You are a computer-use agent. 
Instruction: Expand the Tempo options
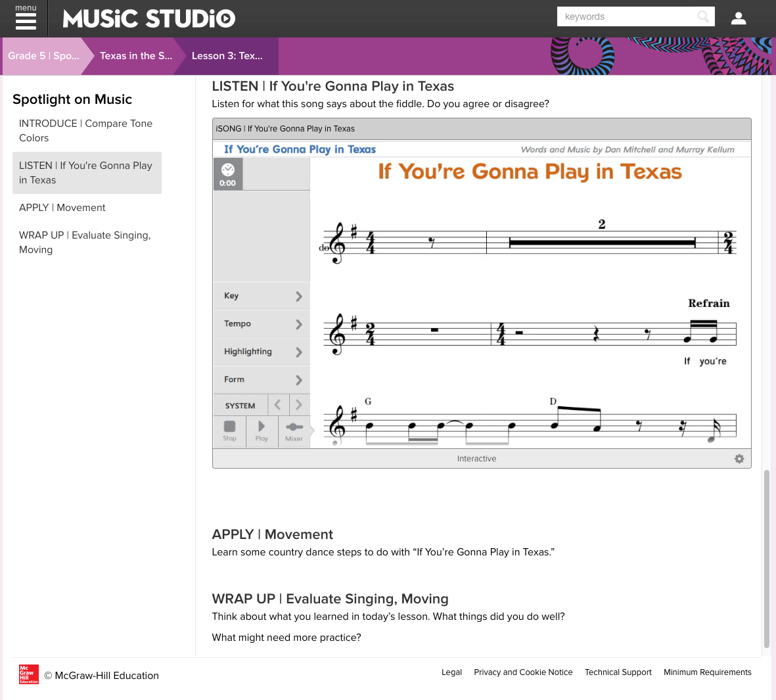pyautogui.click(x=262, y=324)
